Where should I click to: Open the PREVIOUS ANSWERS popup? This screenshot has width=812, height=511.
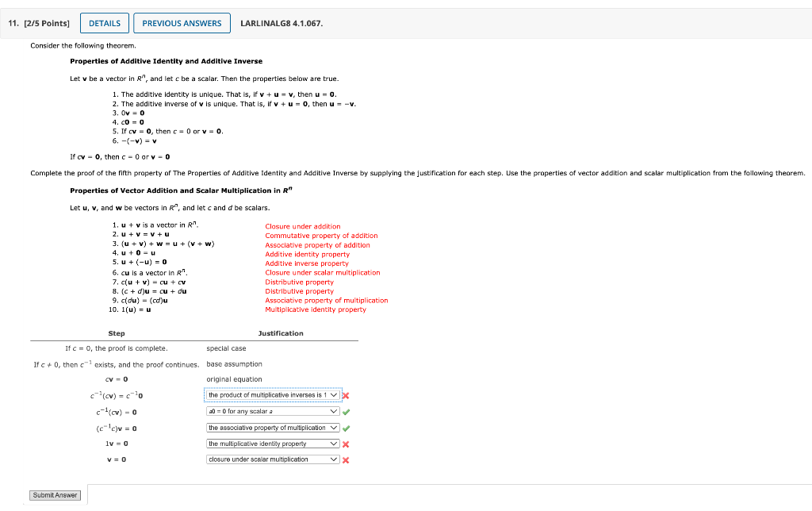(x=182, y=23)
